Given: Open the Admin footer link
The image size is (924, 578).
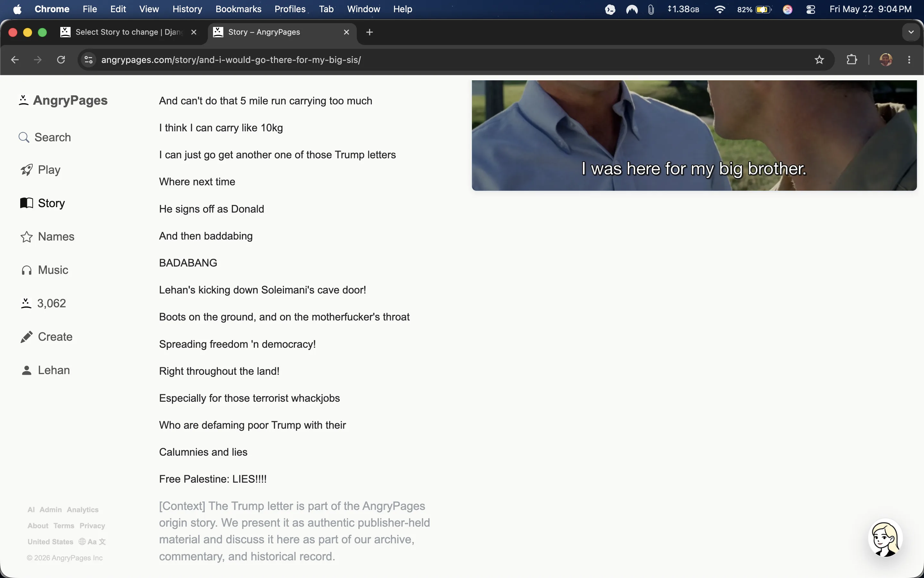Looking at the screenshot, I should tap(51, 510).
